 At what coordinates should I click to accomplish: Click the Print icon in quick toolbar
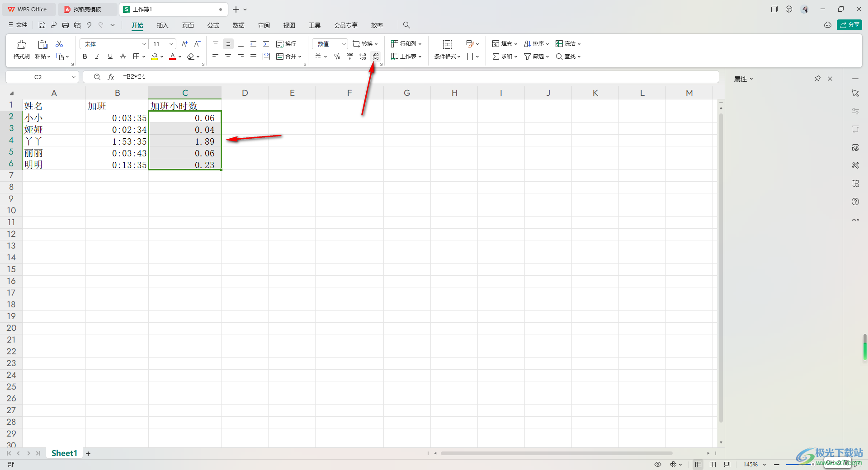(66, 25)
